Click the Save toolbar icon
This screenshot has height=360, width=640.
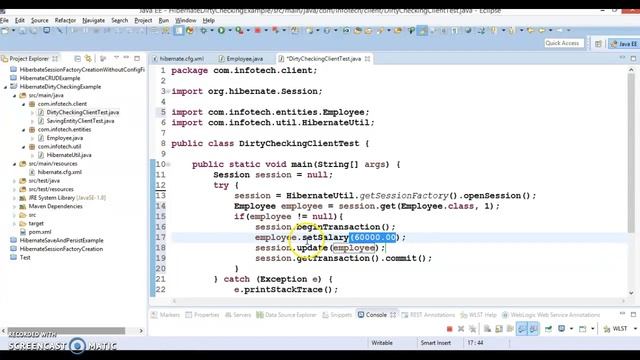pos(23,30)
